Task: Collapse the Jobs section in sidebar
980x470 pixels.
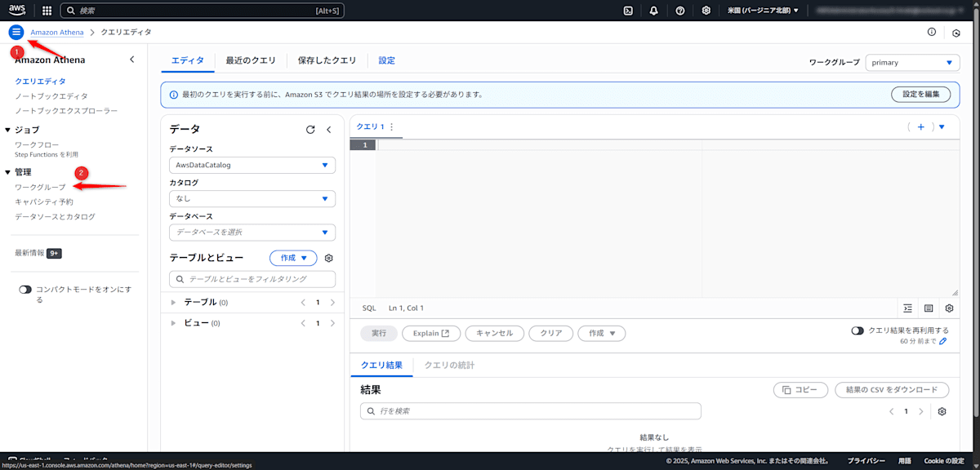Action: [x=8, y=130]
